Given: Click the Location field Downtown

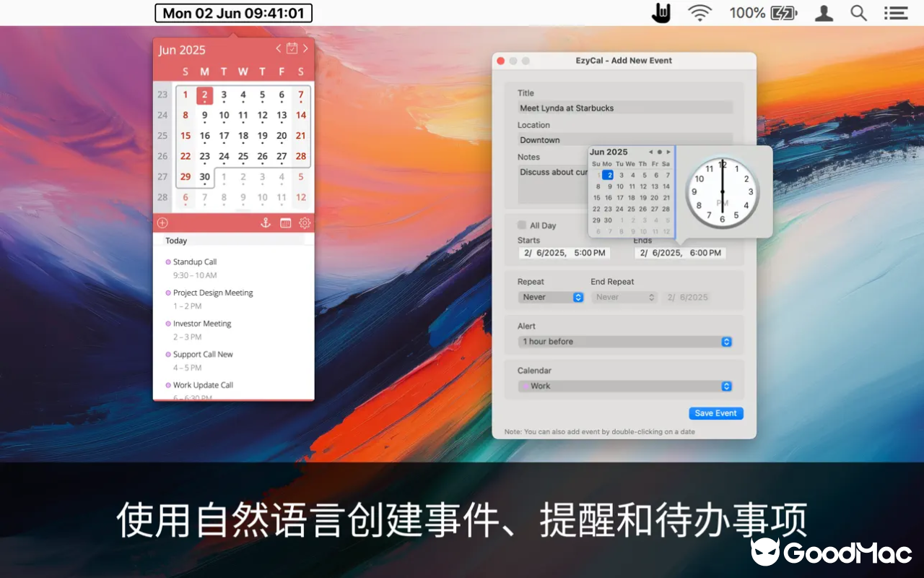Looking at the screenshot, I should [625, 139].
